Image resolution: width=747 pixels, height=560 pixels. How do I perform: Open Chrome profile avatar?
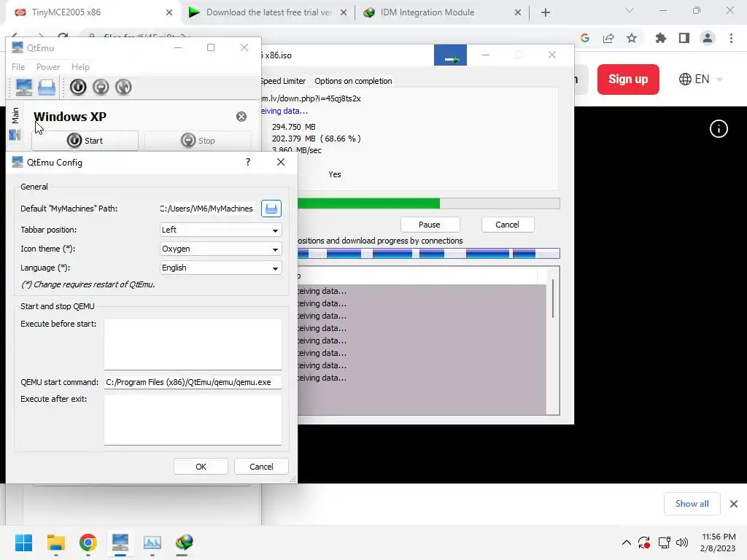708,38
